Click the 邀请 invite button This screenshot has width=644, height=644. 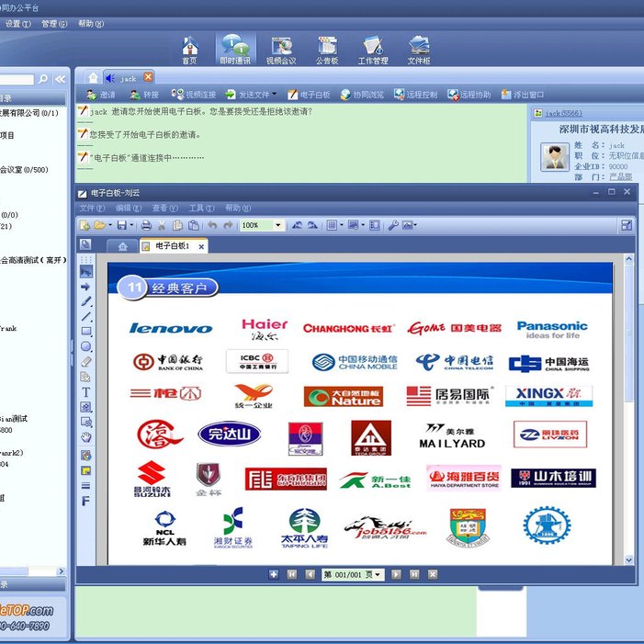[x=101, y=95]
